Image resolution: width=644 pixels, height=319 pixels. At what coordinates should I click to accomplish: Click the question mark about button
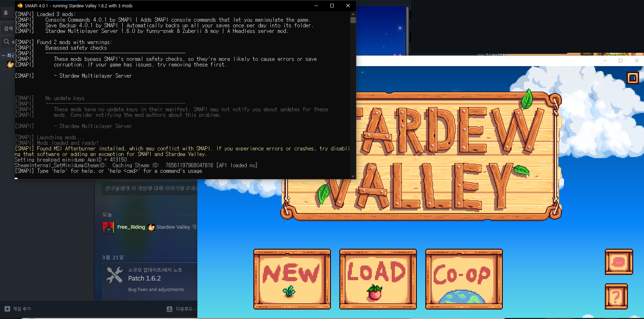616,297
